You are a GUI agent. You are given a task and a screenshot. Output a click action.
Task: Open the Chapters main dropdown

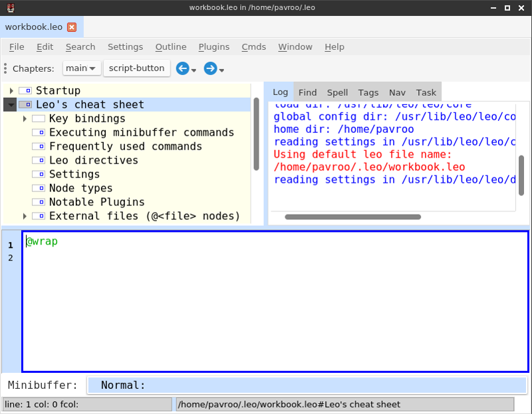click(x=81, y=68)
